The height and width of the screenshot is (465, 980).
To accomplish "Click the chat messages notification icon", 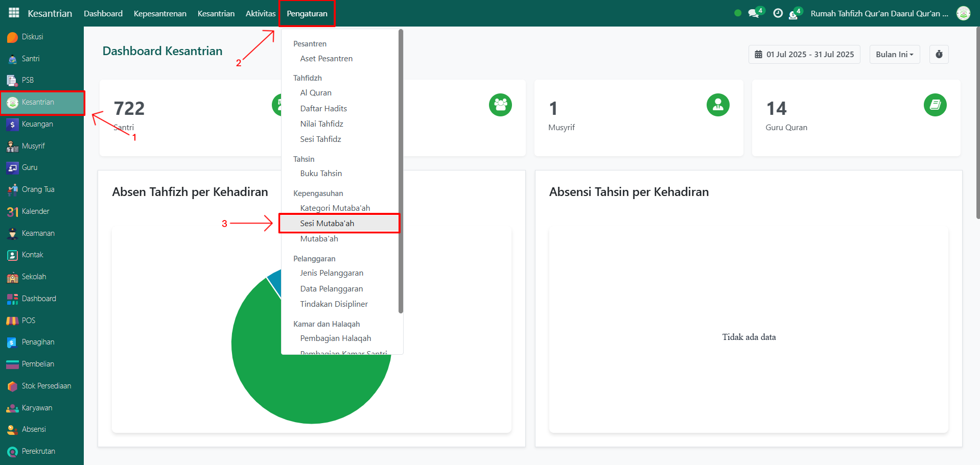I will 753,13.
